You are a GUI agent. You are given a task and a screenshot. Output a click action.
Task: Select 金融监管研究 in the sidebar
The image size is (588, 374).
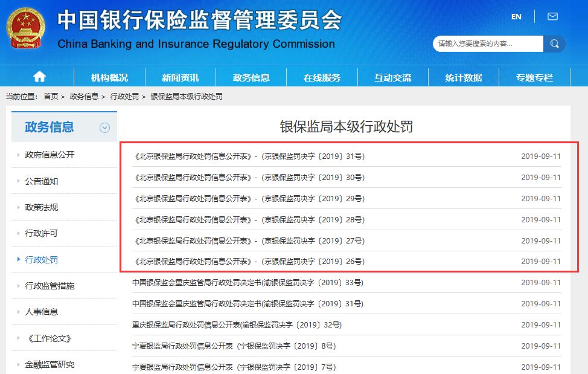pos(50,364)
